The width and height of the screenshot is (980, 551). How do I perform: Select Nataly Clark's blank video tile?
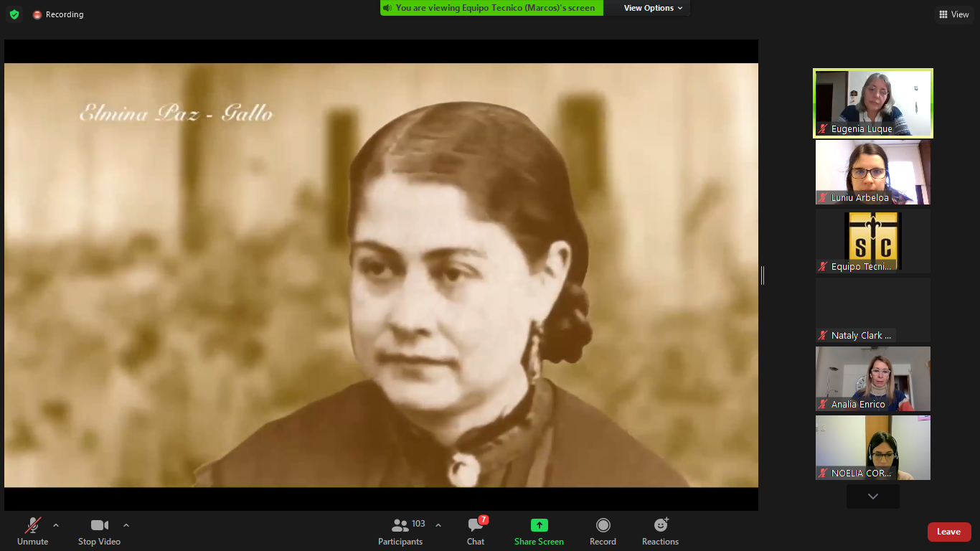point(873,310)
